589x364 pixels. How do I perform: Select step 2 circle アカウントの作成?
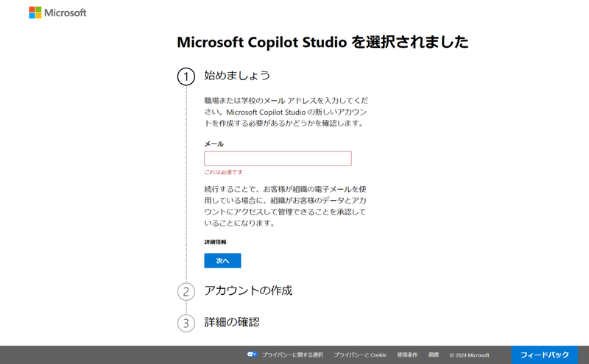point(186,292)
